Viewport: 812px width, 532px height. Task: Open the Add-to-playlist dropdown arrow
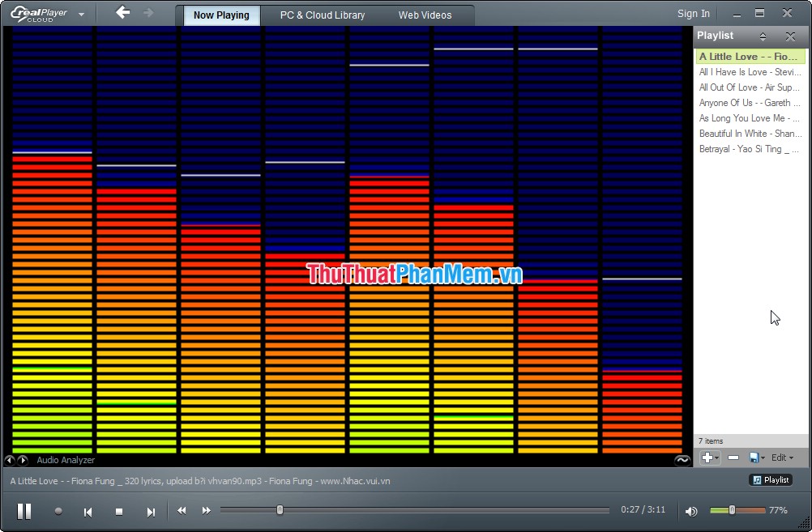pyautogui.click(x=716, y=458)
